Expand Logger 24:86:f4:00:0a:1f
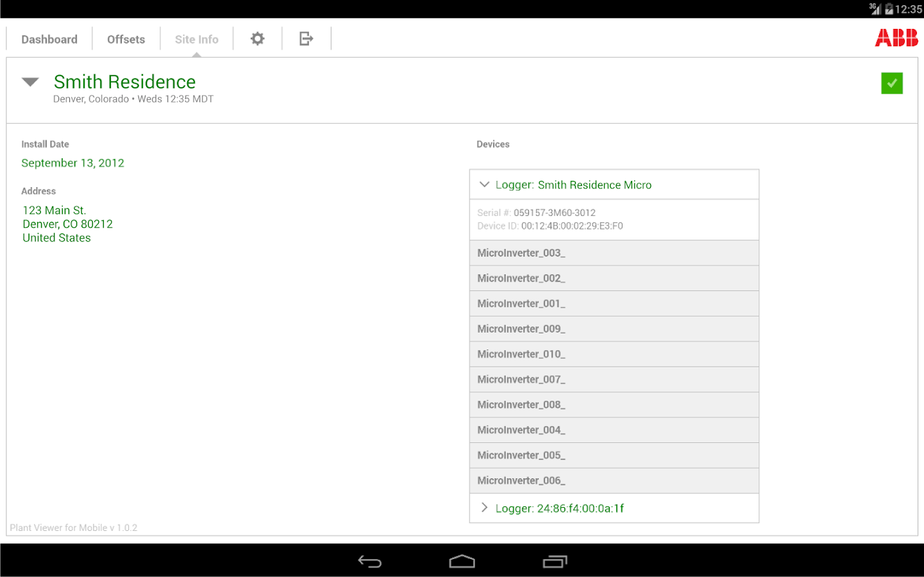 pyautogui.click(x=485, y=508)
